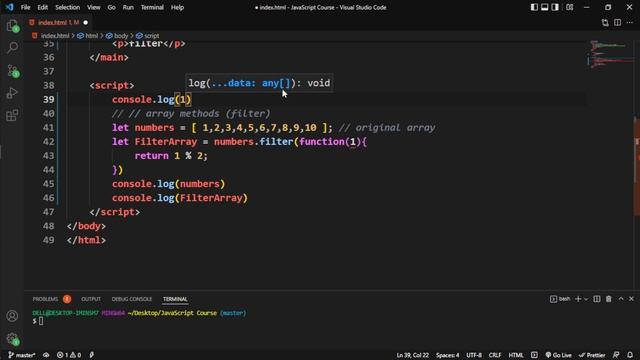Click the master branch in status bar
The image size is (640, 360).
click(x=22, y=355)
